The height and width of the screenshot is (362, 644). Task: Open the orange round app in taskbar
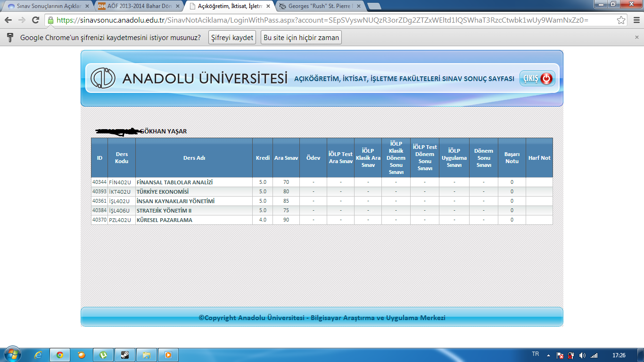pyautogui.click(x=82, y=355)
